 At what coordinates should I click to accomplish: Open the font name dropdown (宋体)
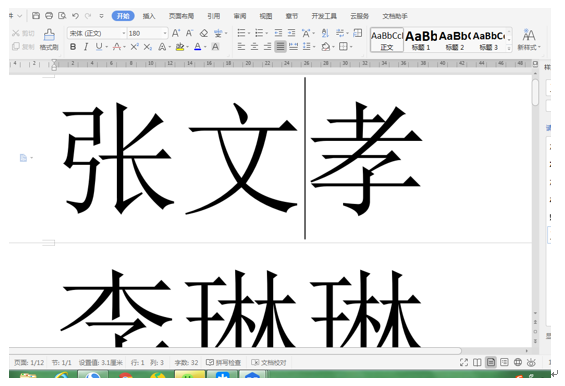pyautogui.click(x=124, y=33)
